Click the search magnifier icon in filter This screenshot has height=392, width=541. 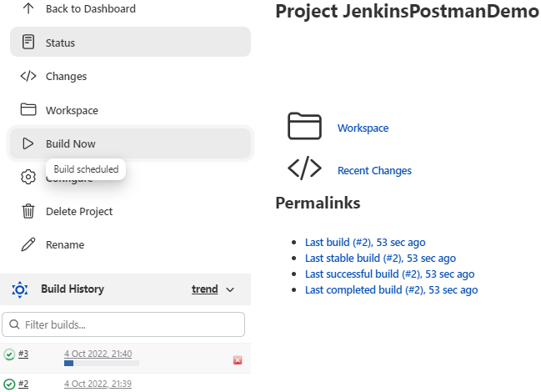click(14, 324)
